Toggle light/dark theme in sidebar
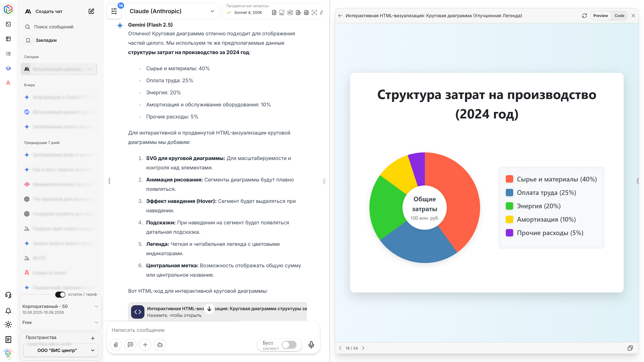 coord(8,324)
